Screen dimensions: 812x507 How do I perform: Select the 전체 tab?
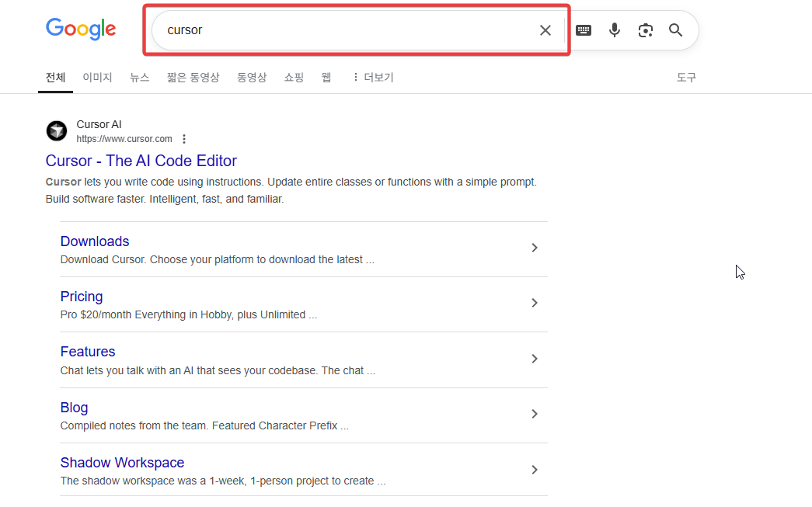coord(55,78)
